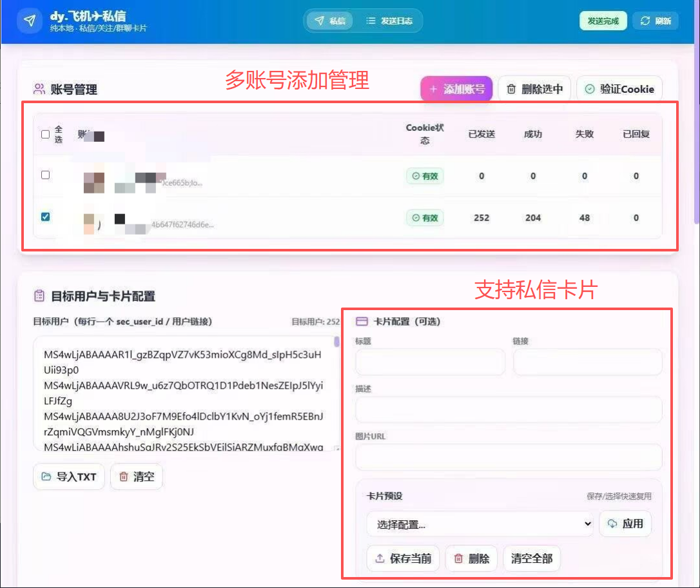Open the 选择配置 preset dropdown
The width and height of the screenshot is (700, 588).
[x=479, y=524]
